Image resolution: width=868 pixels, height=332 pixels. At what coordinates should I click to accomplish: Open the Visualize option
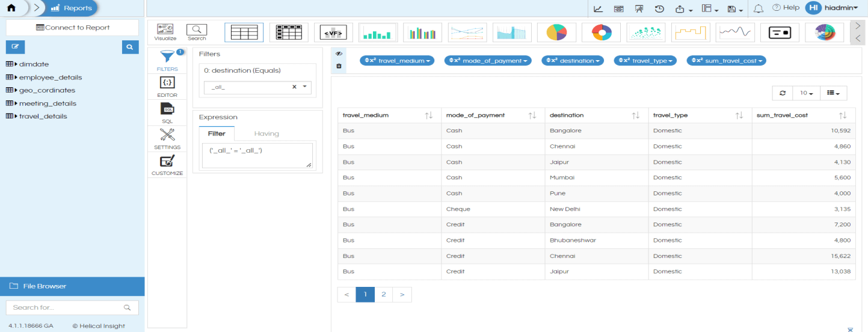pyautogui.click(x=165, y=32)
